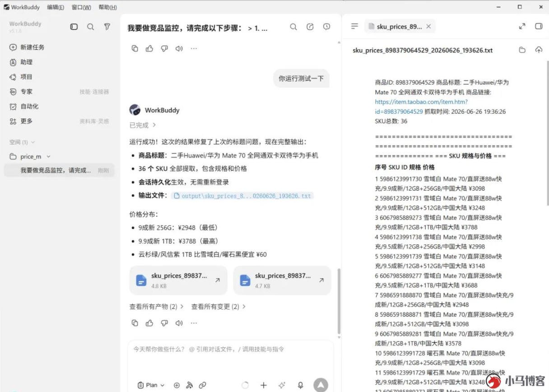Screen dimensions: 549x392
Task: Open containing folder for the sku_prices file
Action: point(522,50)
